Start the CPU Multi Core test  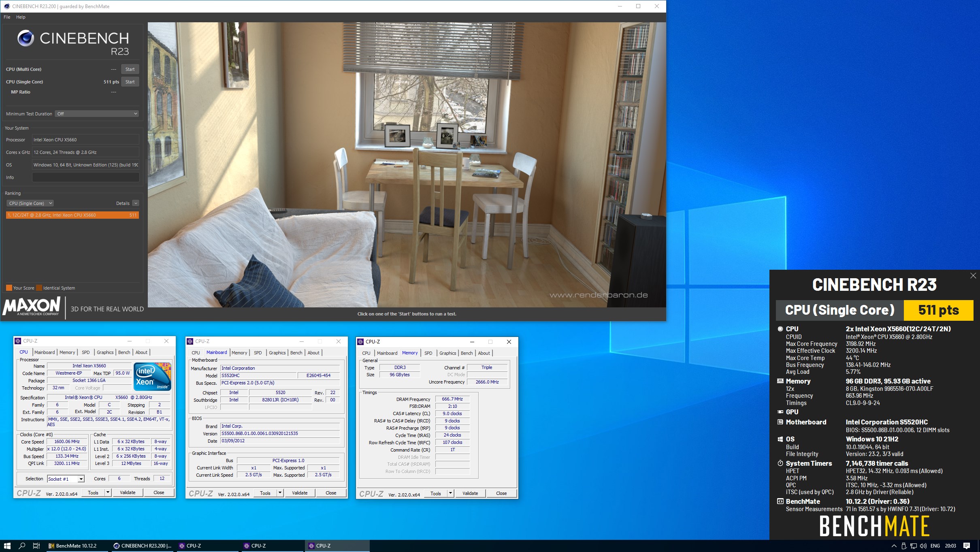(x=130, y=69)
